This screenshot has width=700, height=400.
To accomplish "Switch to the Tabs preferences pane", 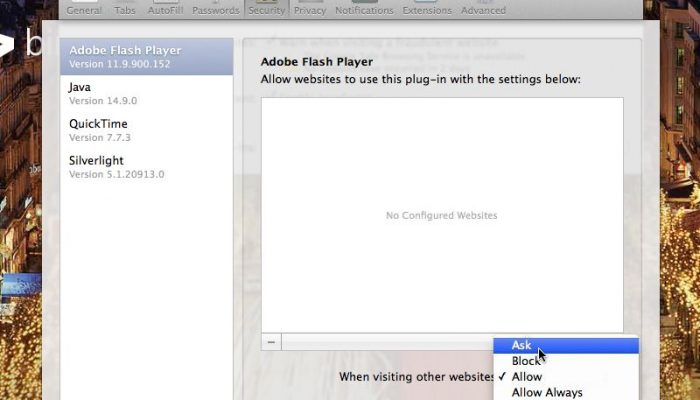I will (x=125, y=9).
